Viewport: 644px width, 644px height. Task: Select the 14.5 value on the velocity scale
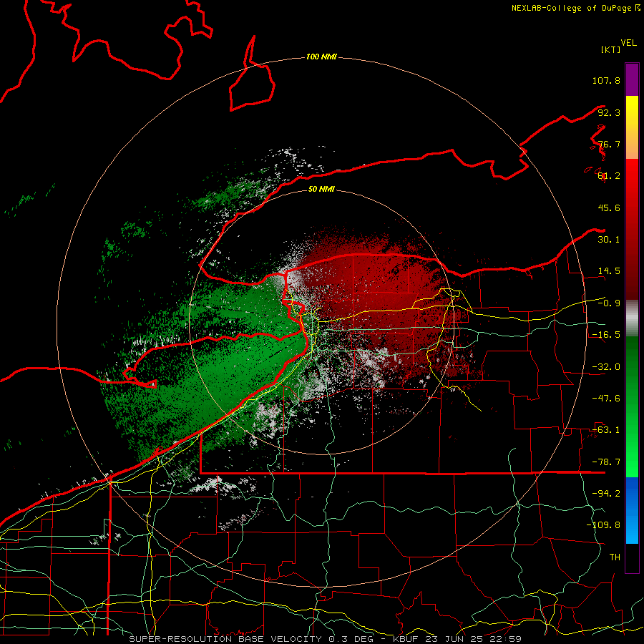(x=609, y=271)
